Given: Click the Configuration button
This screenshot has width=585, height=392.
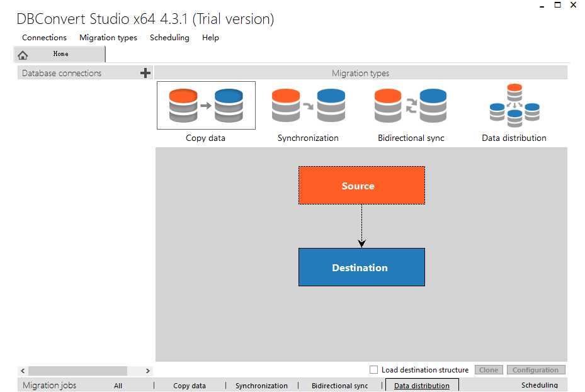Looking at the screenshot, I should [536, 369].
